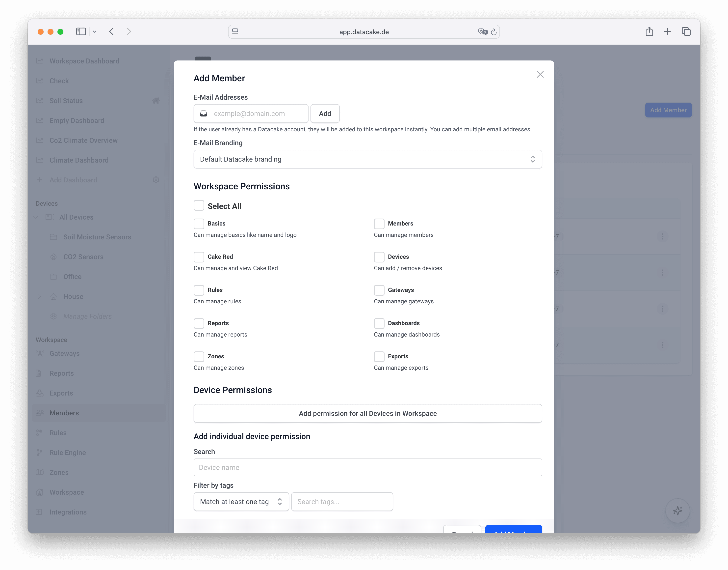Click the Exports icon in sidebar

tap(40, 393)
